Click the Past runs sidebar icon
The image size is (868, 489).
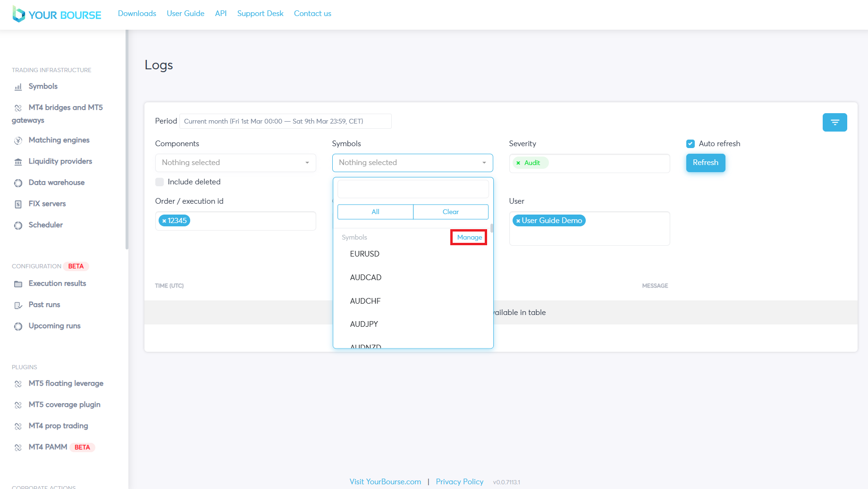tap(18, 305)
